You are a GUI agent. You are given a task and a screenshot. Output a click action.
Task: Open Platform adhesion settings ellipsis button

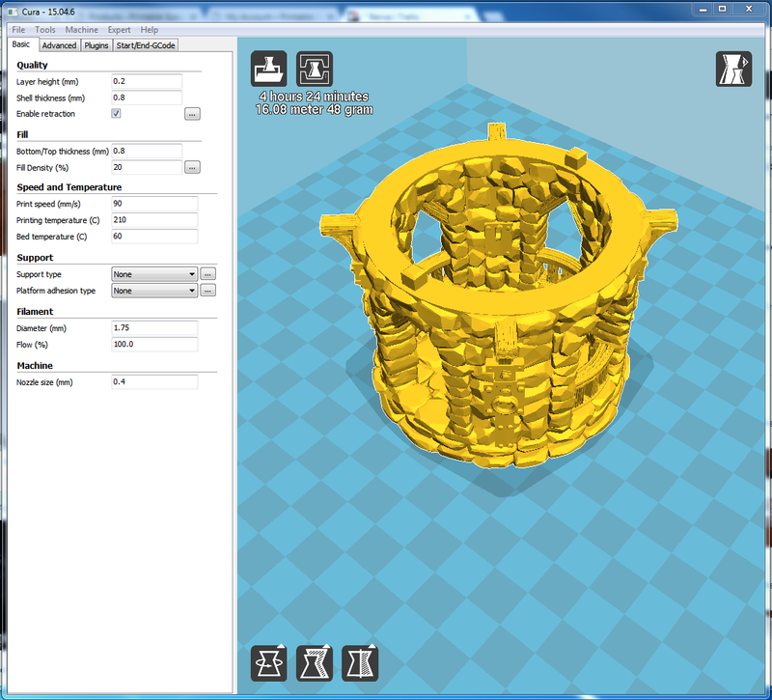click(208, 291)
